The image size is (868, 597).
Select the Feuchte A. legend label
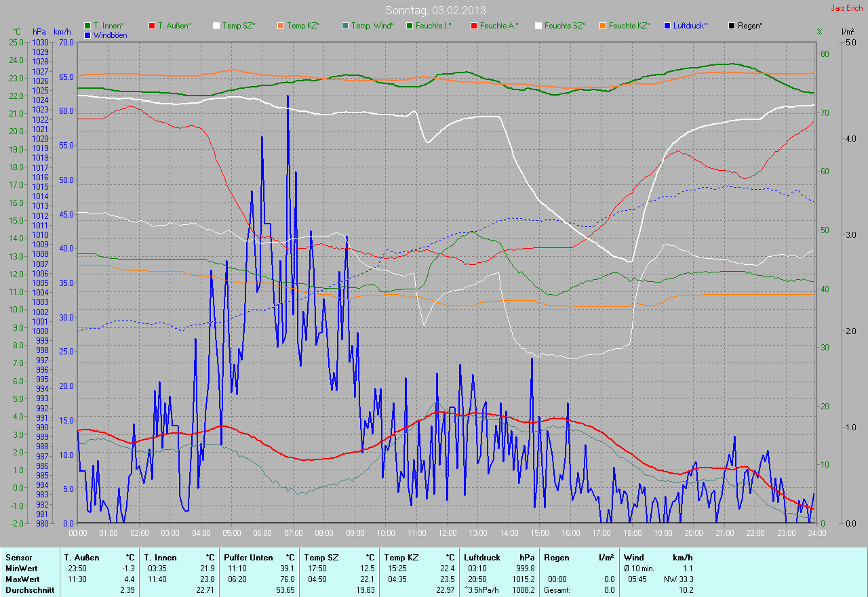pyautogui.click(x=499, y=26)
